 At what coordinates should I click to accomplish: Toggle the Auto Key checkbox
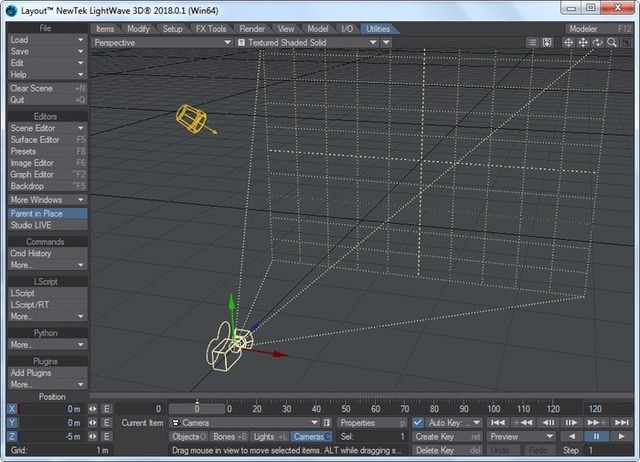click(418, 423)
